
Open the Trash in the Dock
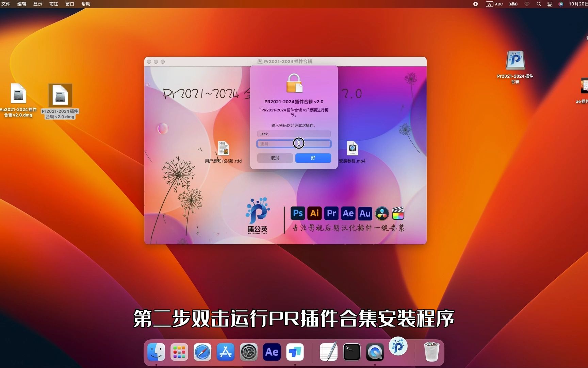tap(432, 352)
